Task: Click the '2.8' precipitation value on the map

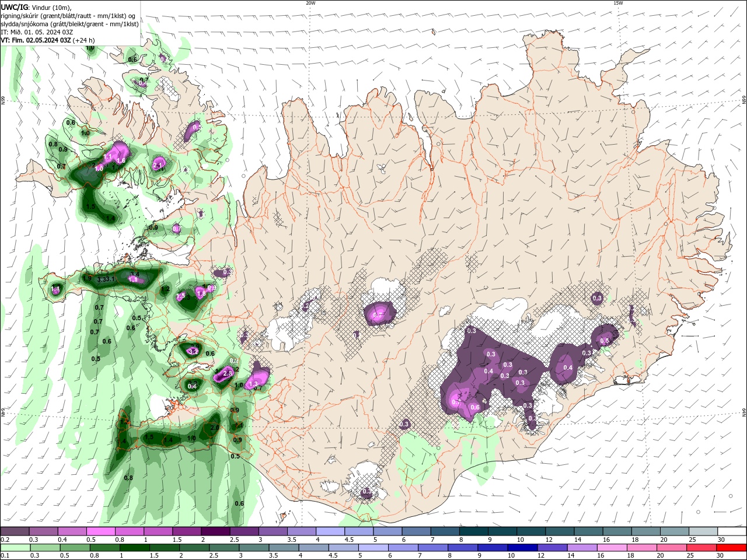Action: click(228, 373)
